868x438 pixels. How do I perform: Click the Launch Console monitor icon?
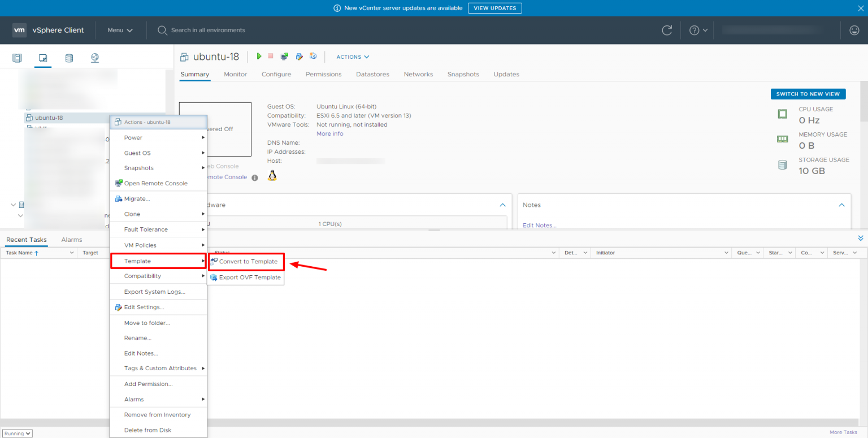tap(284, 57)
